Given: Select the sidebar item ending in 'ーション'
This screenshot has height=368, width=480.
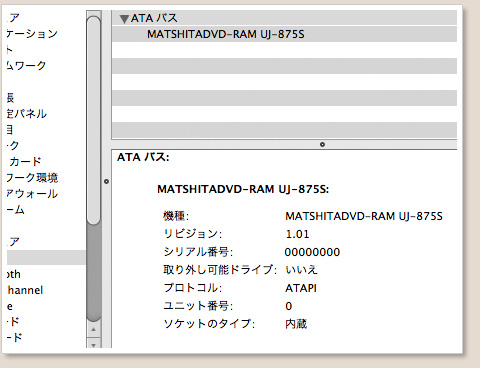Looking at the screenshot, I should 32,34.
